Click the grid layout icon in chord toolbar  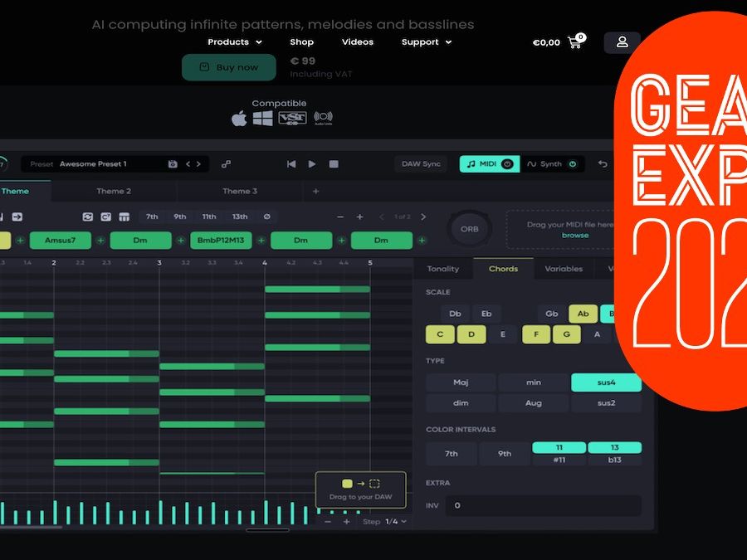[x=124, y=217]
